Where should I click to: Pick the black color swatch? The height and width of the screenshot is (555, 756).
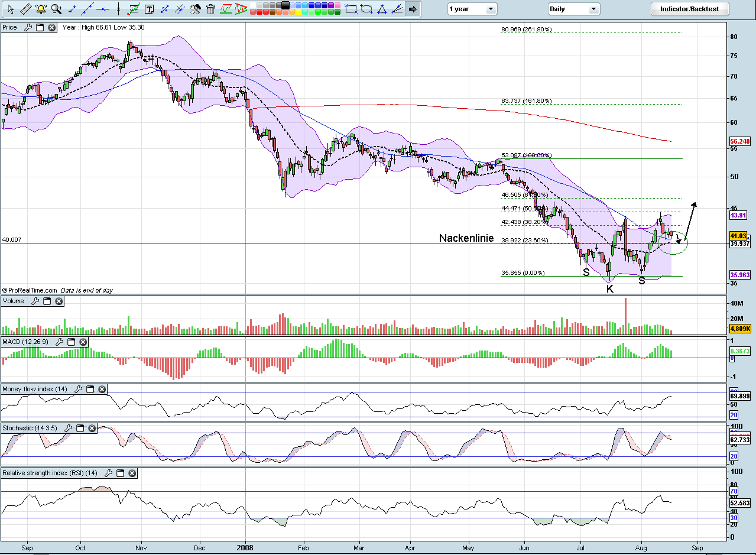[285, 5]
